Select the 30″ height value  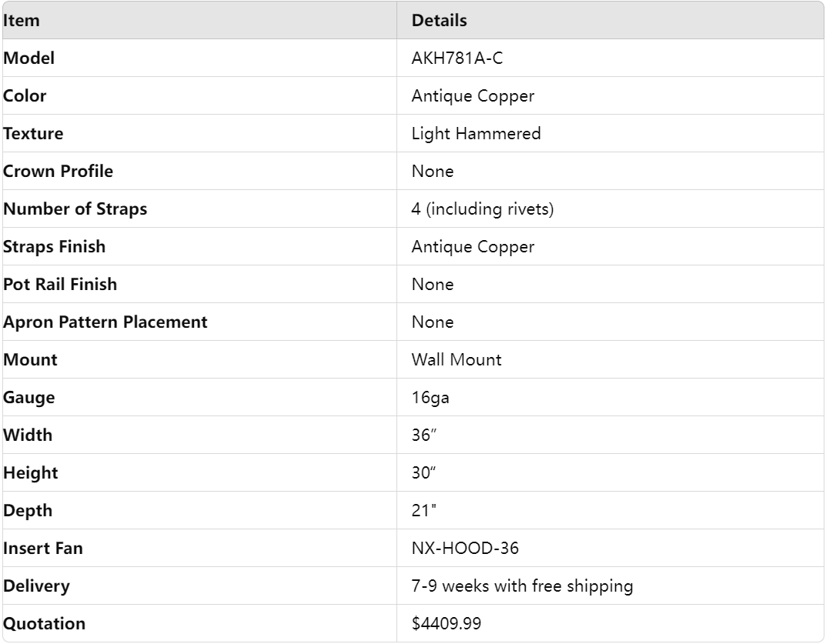tap(424, 473)
